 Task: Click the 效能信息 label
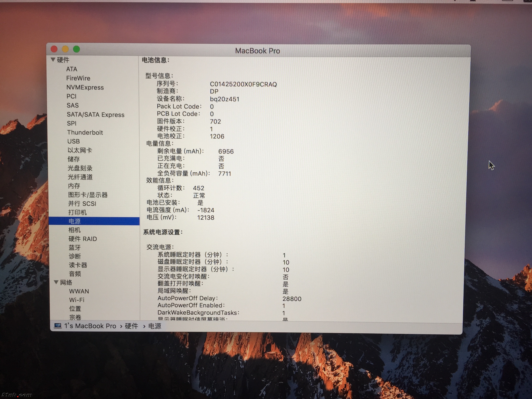pyautogui.click(x=160, y=180)
